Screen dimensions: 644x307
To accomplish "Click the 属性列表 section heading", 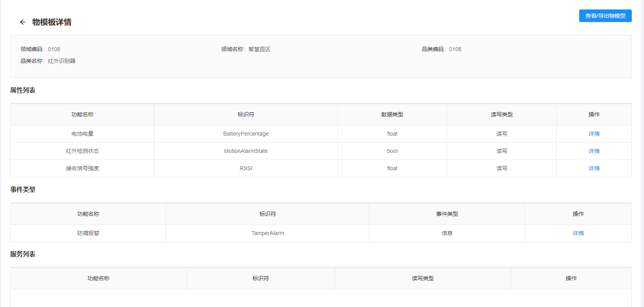I will 23,90.
